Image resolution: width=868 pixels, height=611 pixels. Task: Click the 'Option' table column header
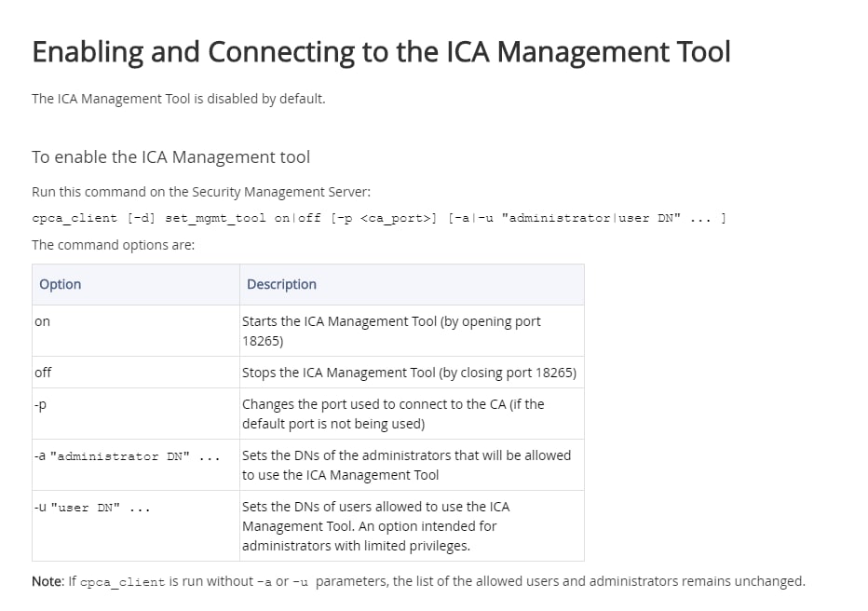(61, 284)
